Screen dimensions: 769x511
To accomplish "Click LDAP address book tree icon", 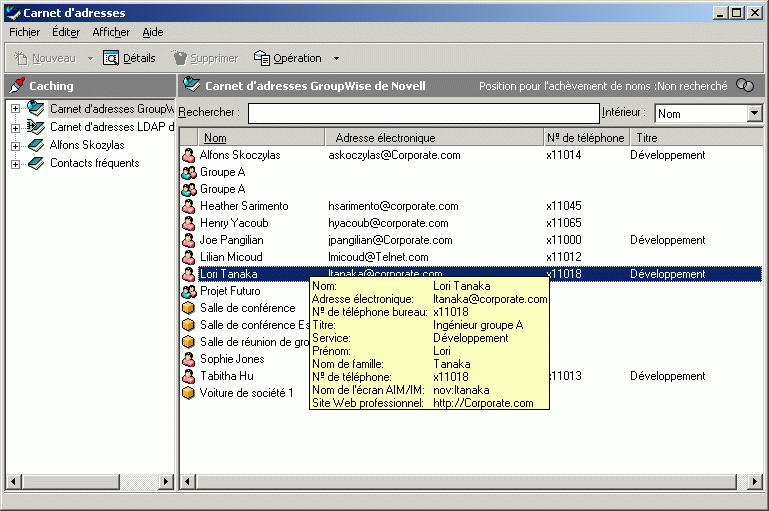I will pos(36,127).
